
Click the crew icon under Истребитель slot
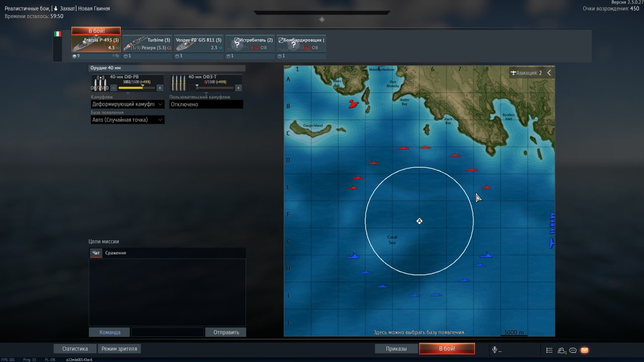[228, 56]
